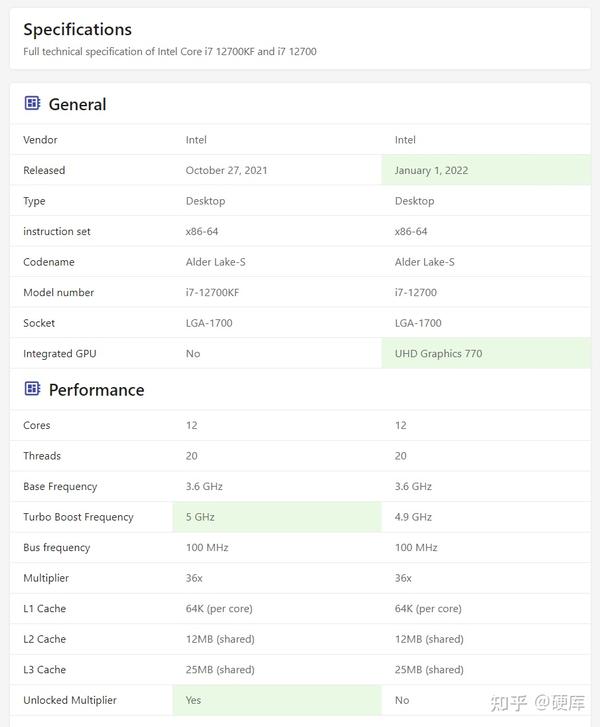Click the full technical specification subtitle

[170, 51]
